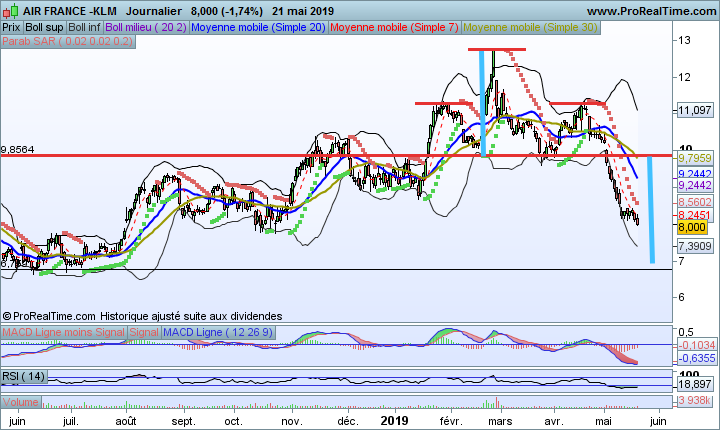Select the Prix indicator label
Viewport: 720px width, 430px height.
point(11,28)
